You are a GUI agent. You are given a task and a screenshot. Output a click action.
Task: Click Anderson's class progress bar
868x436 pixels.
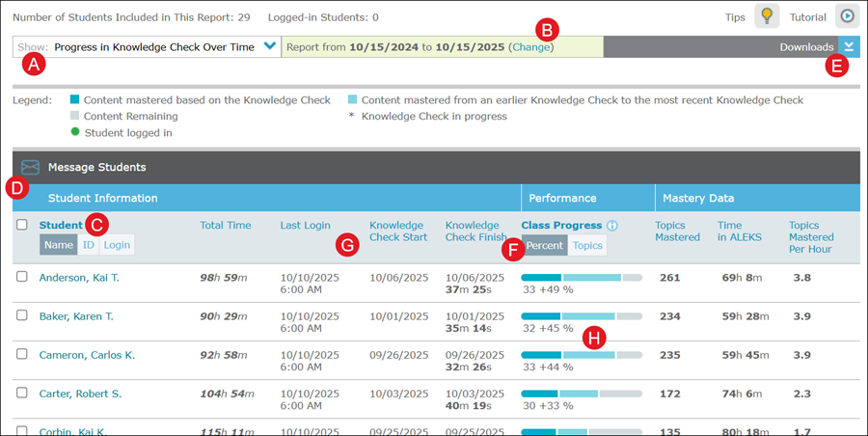point(581,278)
